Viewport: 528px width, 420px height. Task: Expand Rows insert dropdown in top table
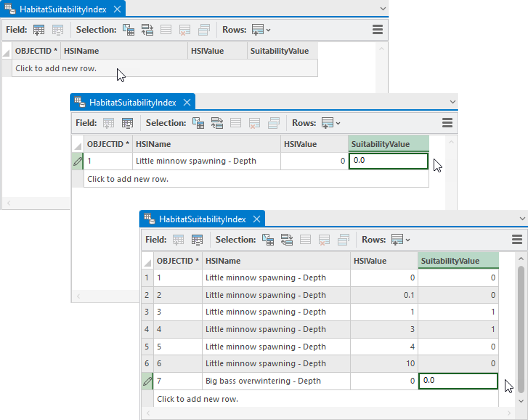pos(268,30)
